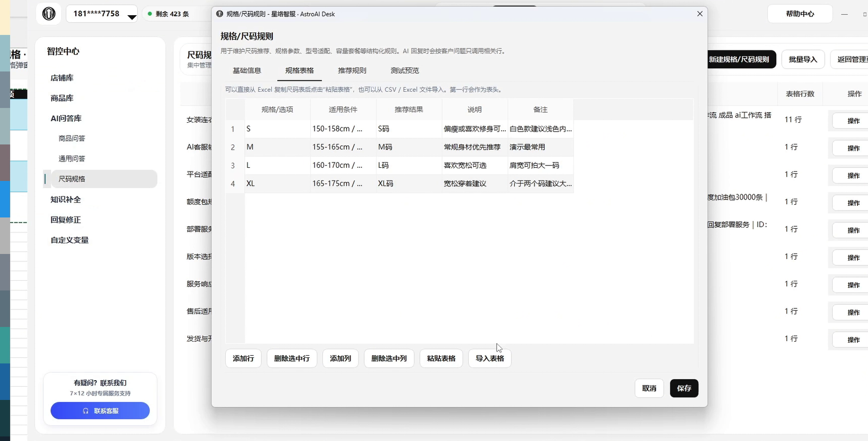Click the 肩宽可拍大一码 note cell

(x=540, y=166)
